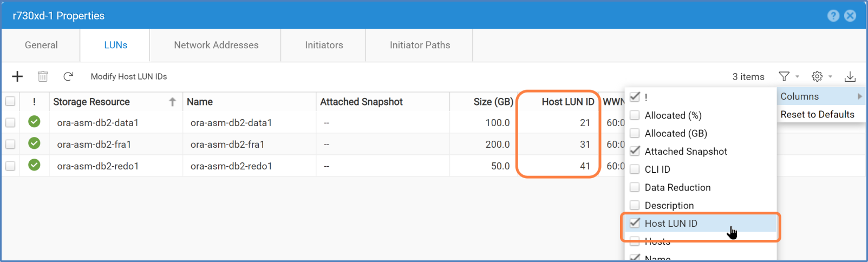Open the gear customize-view icon
The image size is (868, 262).
[x=817, y=76]
